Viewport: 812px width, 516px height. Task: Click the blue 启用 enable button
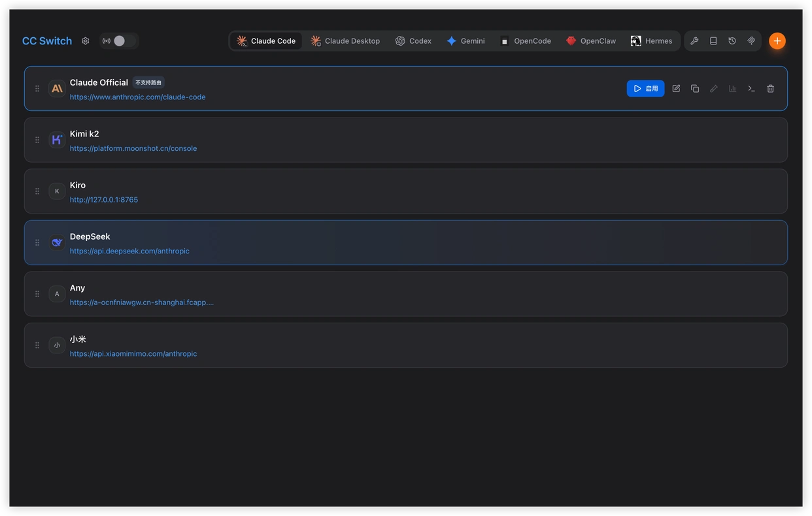(x=645, y=88)
